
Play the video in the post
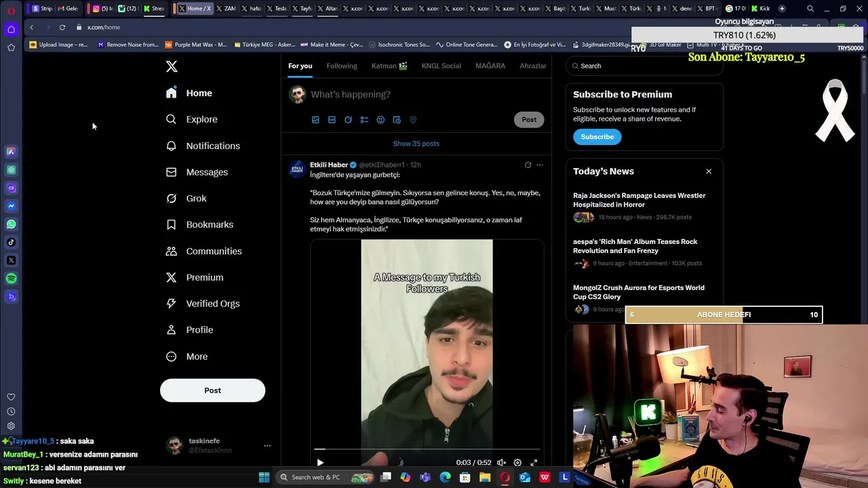pyautogui.click(x=320, y=463)
